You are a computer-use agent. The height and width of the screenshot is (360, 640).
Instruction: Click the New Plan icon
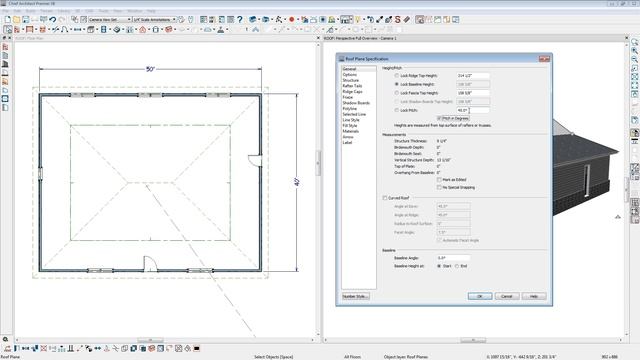[x=7, y=20]
